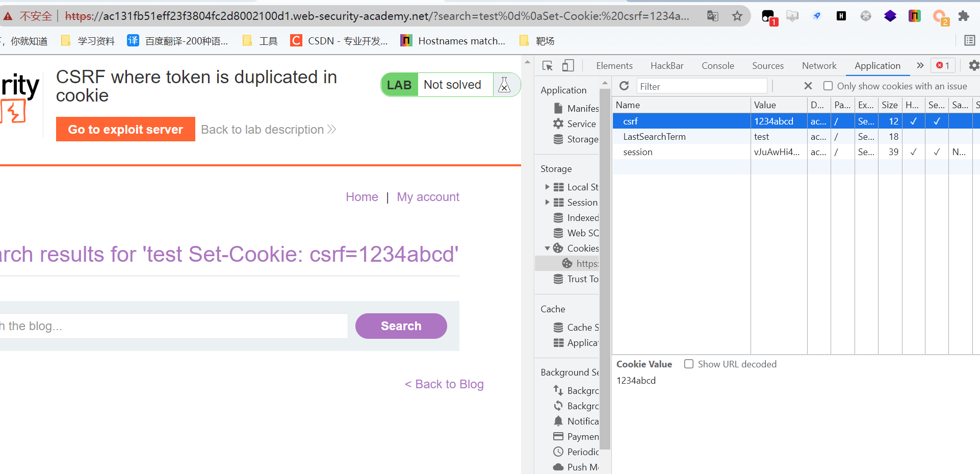The image size is (980, 474).
Task: Toggle the device toolbar icon in DevTools
Action: [x=568, y=65]
